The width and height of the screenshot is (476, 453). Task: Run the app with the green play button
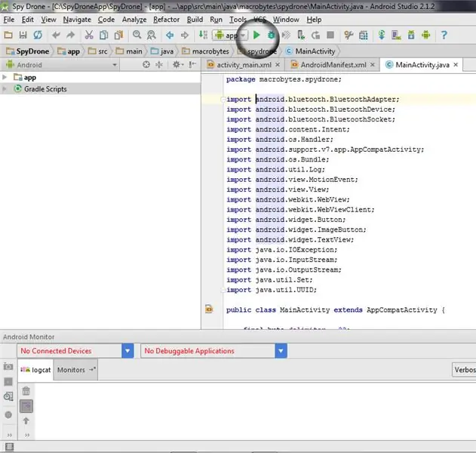[x=256, y=35]
